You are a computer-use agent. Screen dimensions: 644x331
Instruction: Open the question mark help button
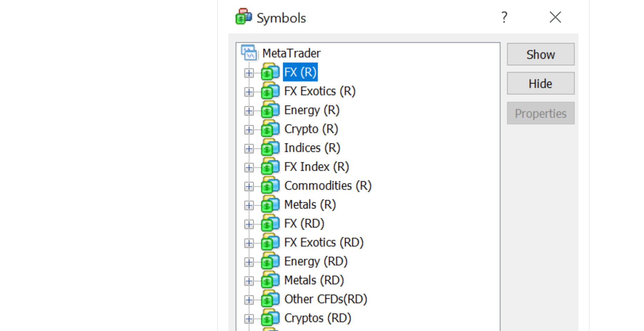[504, 17]
